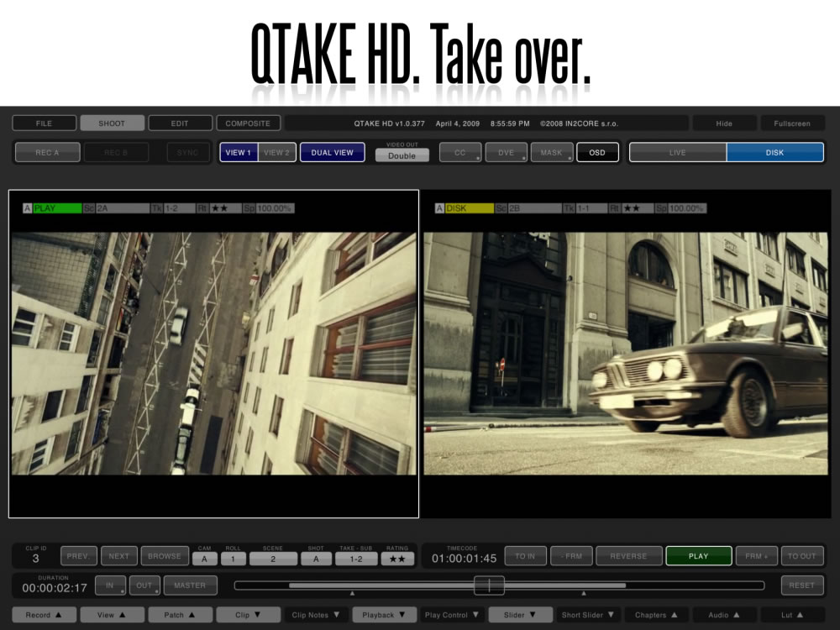The image size is (840, 630).
Task: Collapse the Slider panel
Action: click(x=520, y=615)
